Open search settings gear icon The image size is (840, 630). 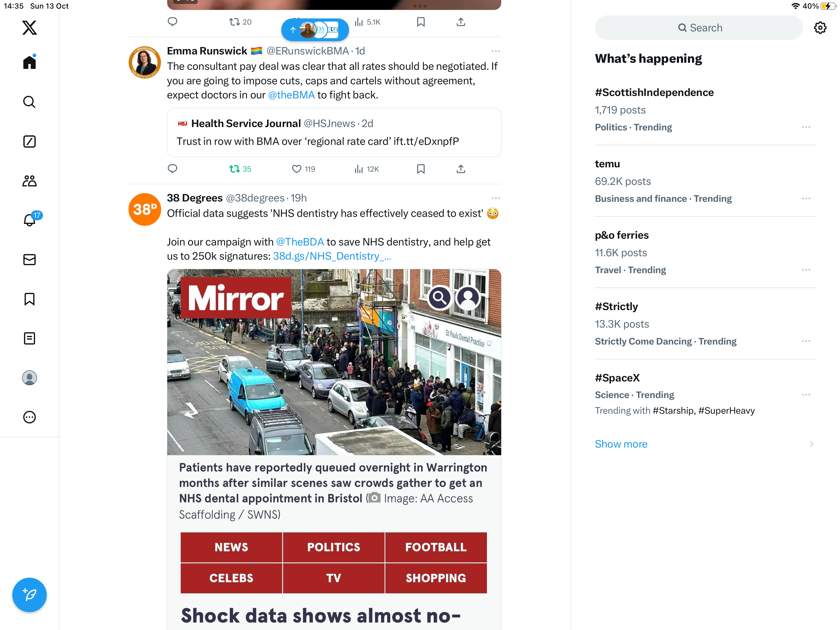(820, 28)
